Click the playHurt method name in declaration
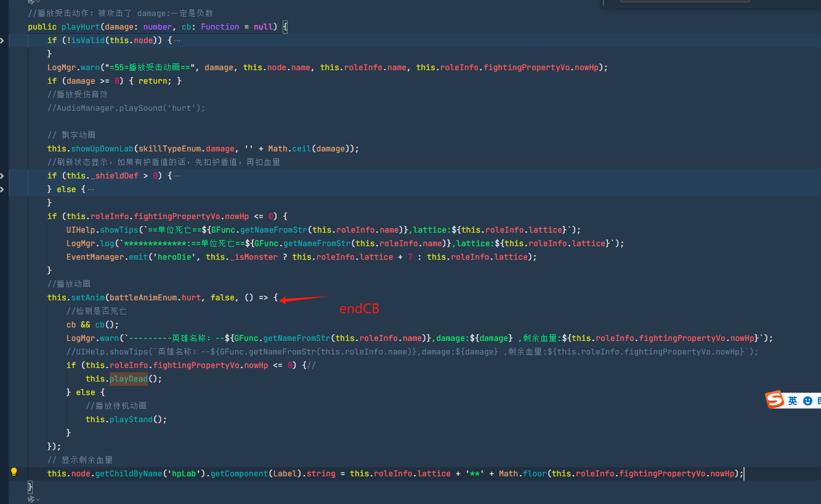This screenshot has width=821, height=504. pyautogui.click(x=81, y=27)
